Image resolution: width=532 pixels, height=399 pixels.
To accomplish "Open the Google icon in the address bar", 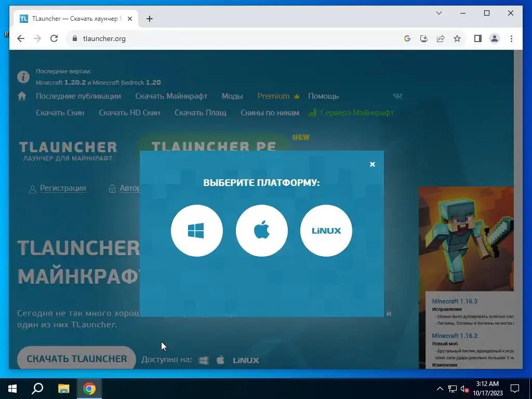I will tap(407, 38).
